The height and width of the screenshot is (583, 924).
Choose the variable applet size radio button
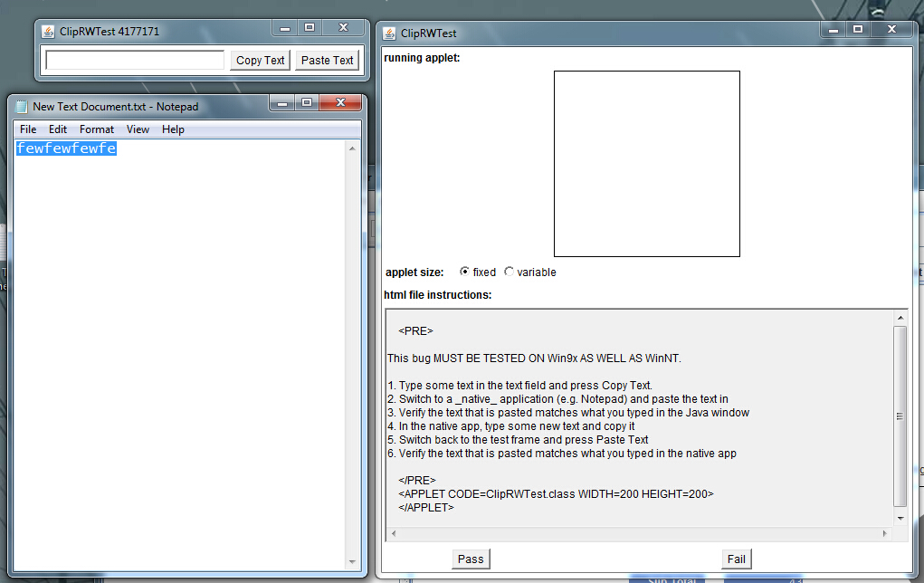[510, 272]
